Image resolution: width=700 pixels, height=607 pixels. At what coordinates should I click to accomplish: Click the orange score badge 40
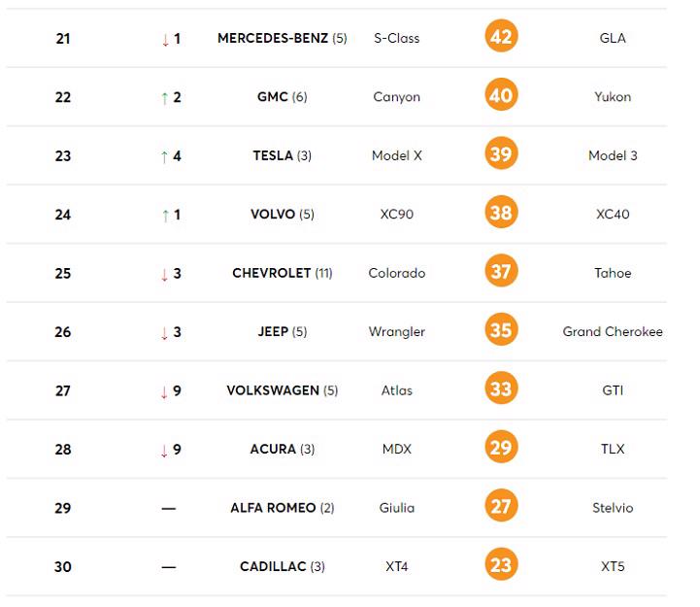[501, 95]
